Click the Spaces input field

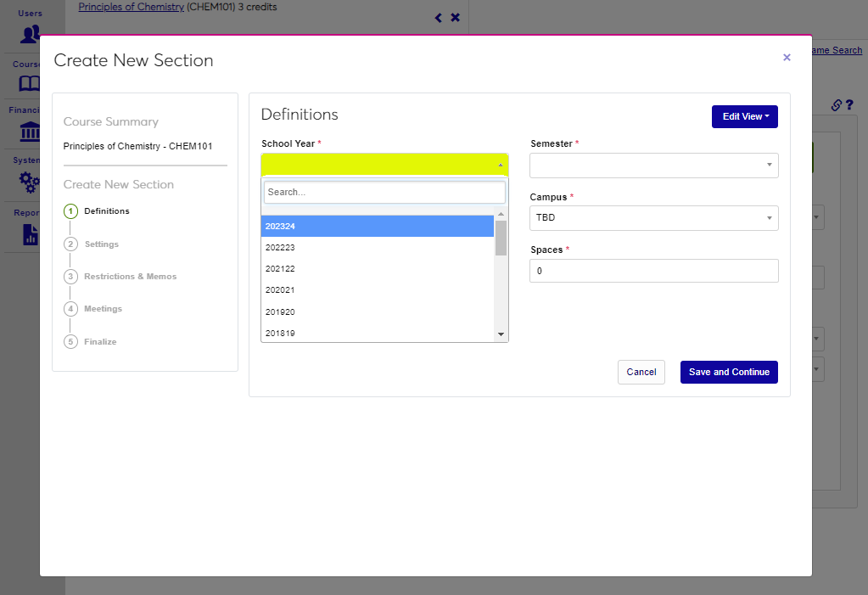click(x=653, y=271)
